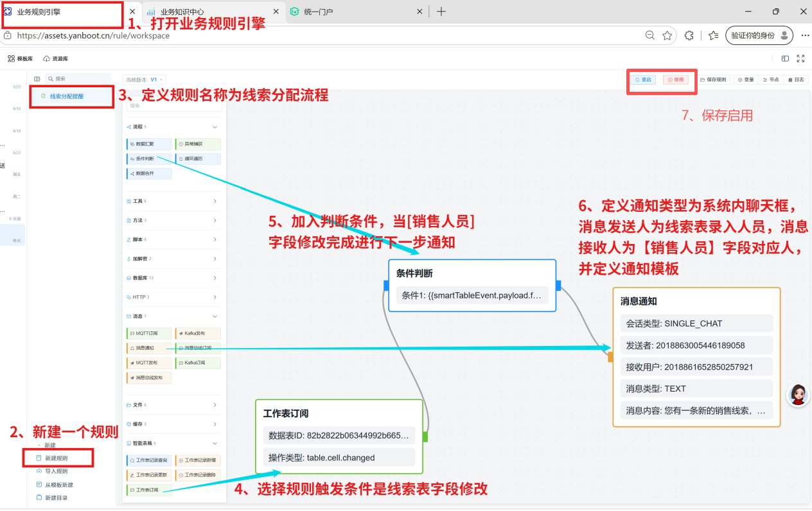Open the 新建规则 menu entry
The width and height of the screenshot is (812, 511).
pyautogui.click(x=57, y=458)
